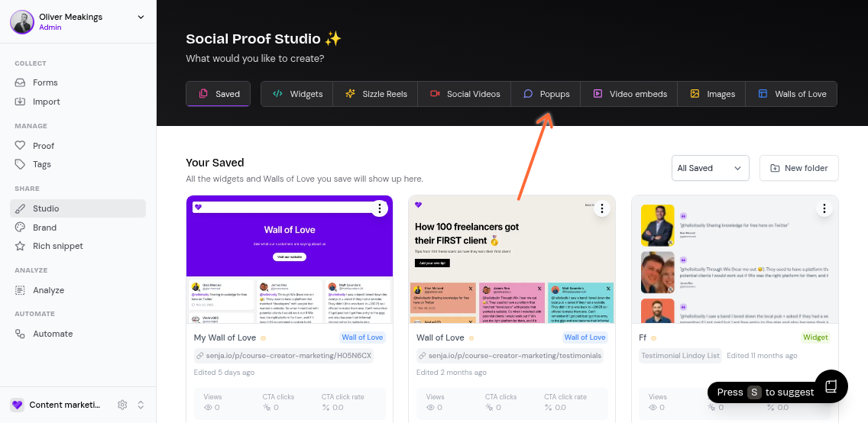The image size is (868, 423).
Task: Click Edited 5 days ago text
Action: [x=224, y=372]
